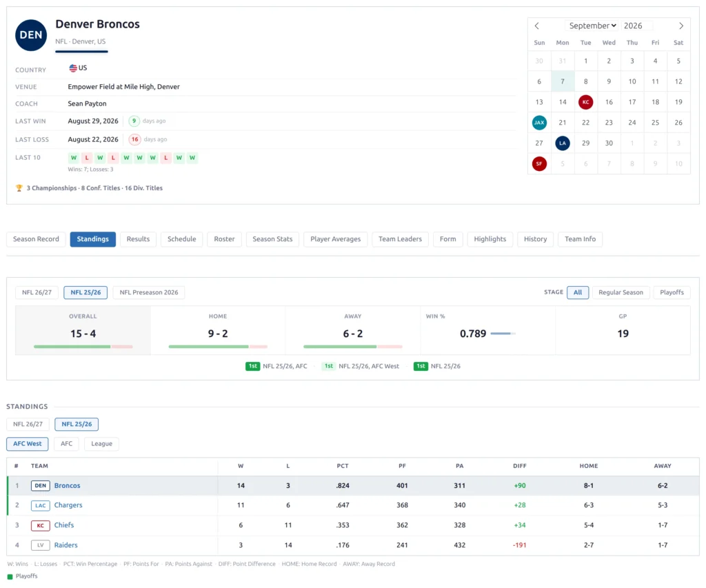Click the KC badge in standings table
The width and height of the screenshot is (706, 588).
[41, 525]
